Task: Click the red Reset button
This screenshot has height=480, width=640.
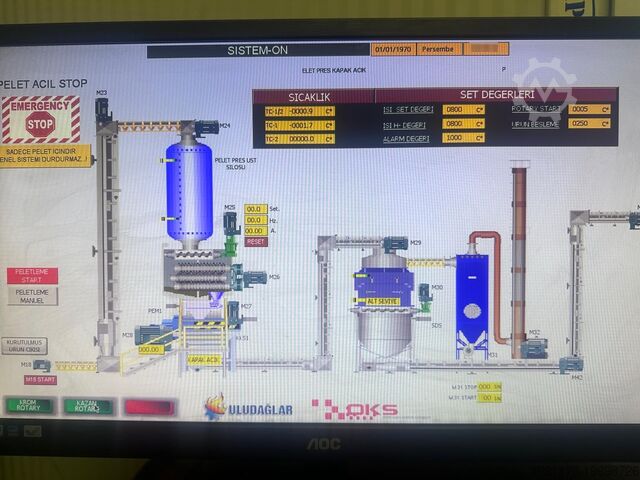Action: pos(256,242)
